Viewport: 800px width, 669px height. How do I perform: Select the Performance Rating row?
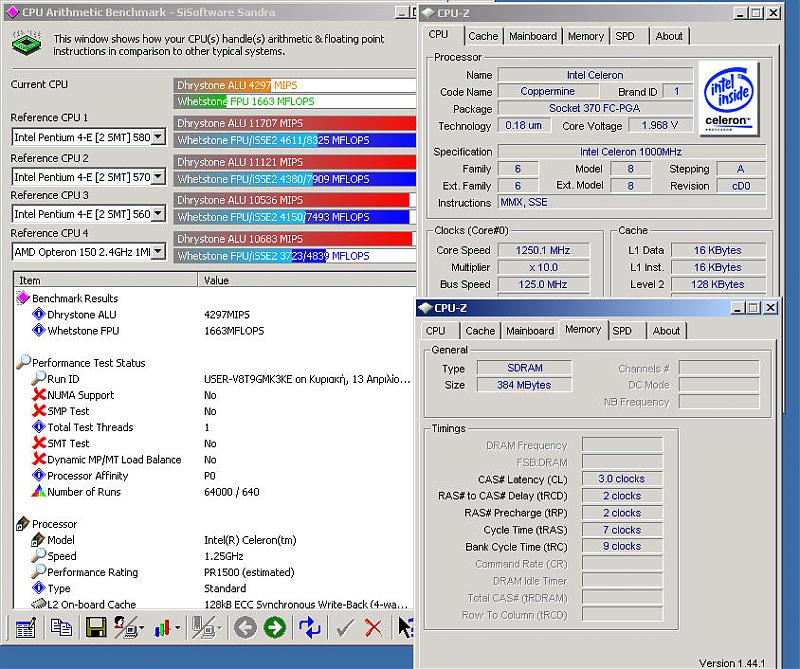(214, 572)
